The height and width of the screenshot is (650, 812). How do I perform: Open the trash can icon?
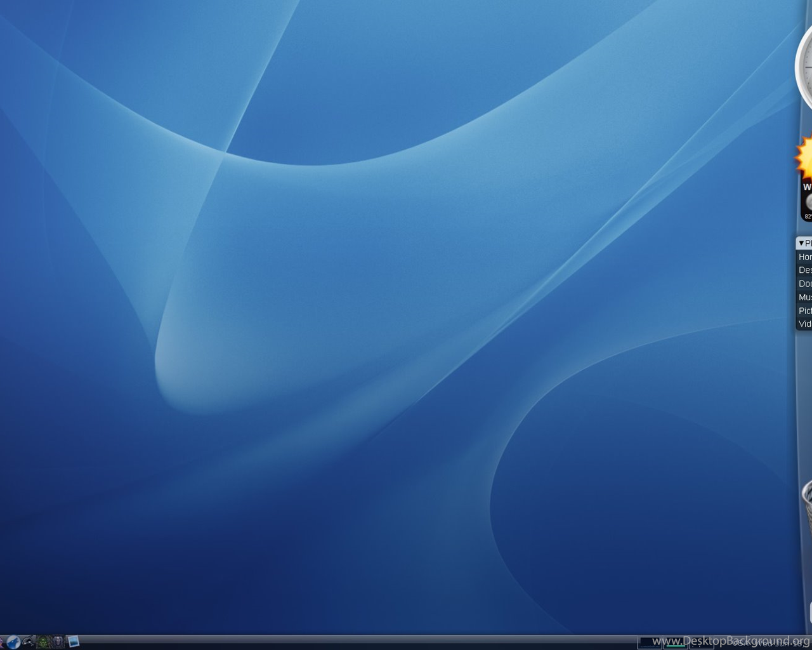[807, 506]
